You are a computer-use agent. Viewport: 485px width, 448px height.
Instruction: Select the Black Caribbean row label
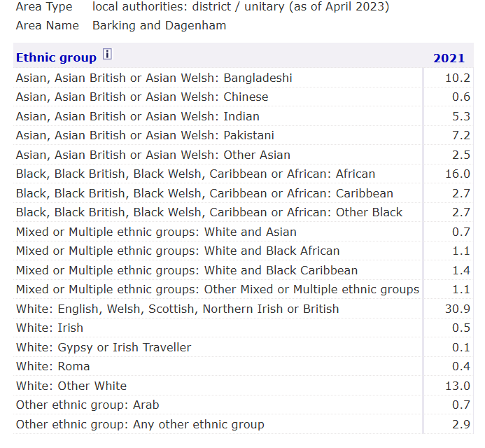[204, 194]
